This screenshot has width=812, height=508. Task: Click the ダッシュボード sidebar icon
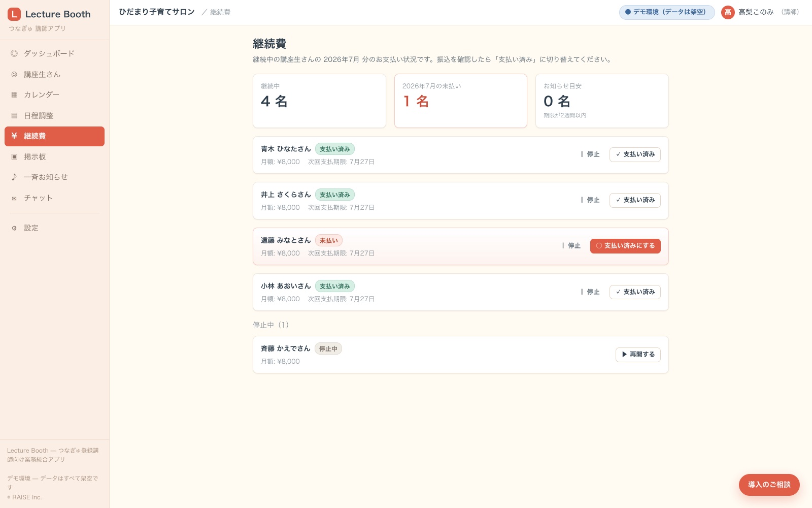14,53
